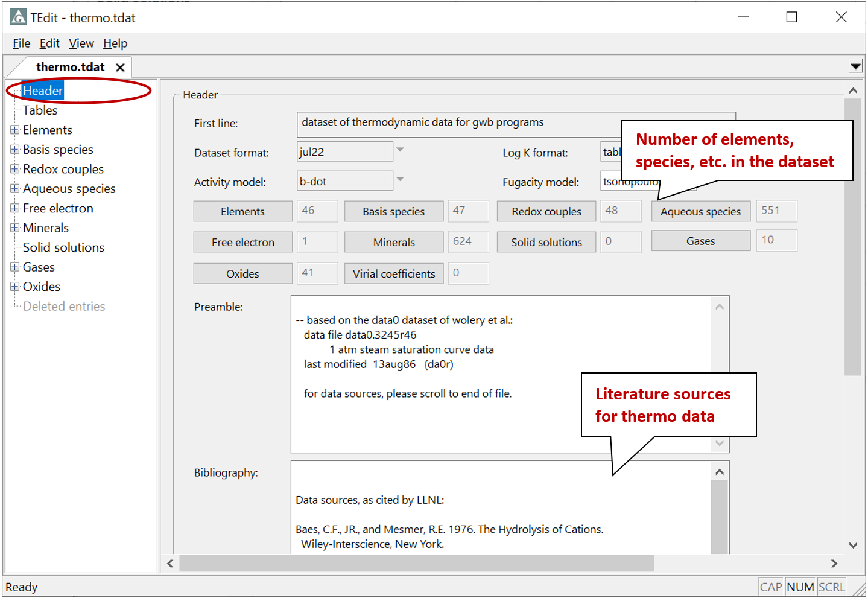
Task: Click the Elements button
Action: [242, 211]
